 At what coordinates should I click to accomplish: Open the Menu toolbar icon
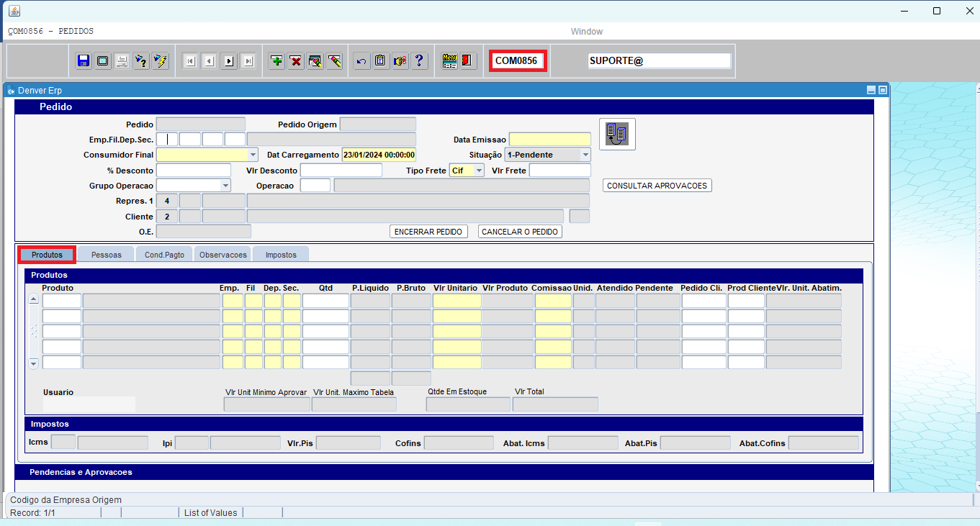(x=449, y=61)
